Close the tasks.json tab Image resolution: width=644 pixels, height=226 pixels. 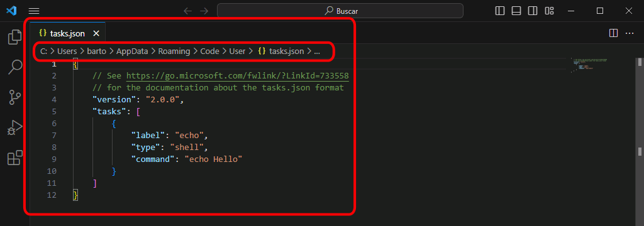pyautogui.click(x=96, y=33)
